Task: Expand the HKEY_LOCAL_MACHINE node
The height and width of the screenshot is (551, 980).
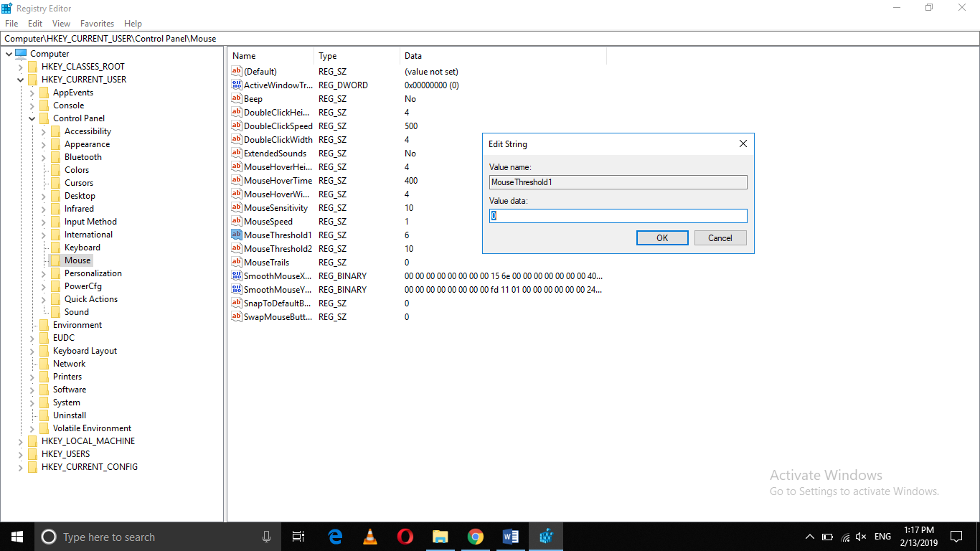Action: 20,441
